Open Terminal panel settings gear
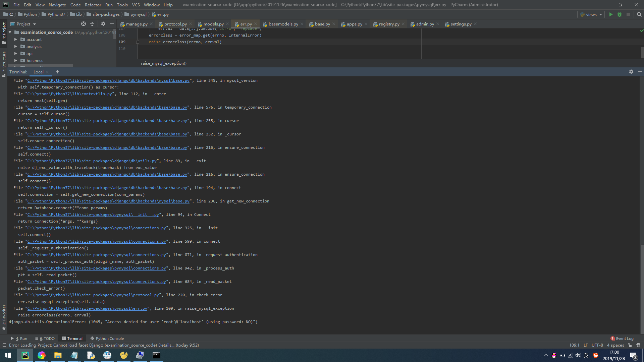644x362 pixels. point(631,72)
